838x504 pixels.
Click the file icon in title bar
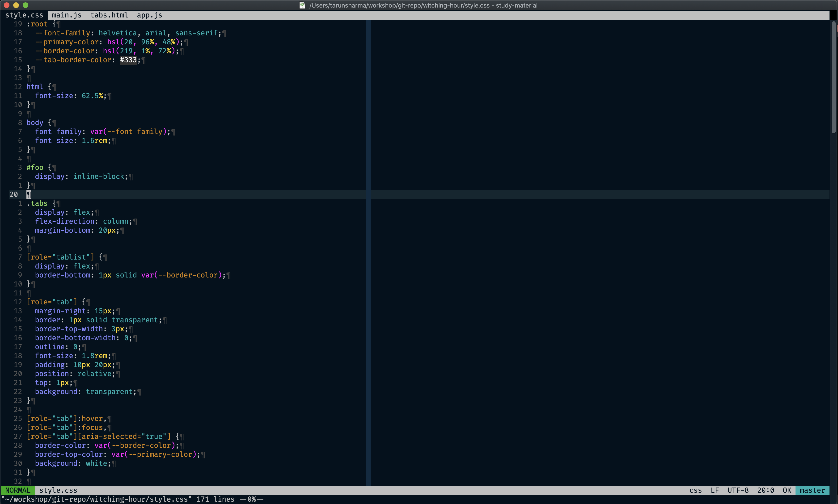click(x=302, y=5)
